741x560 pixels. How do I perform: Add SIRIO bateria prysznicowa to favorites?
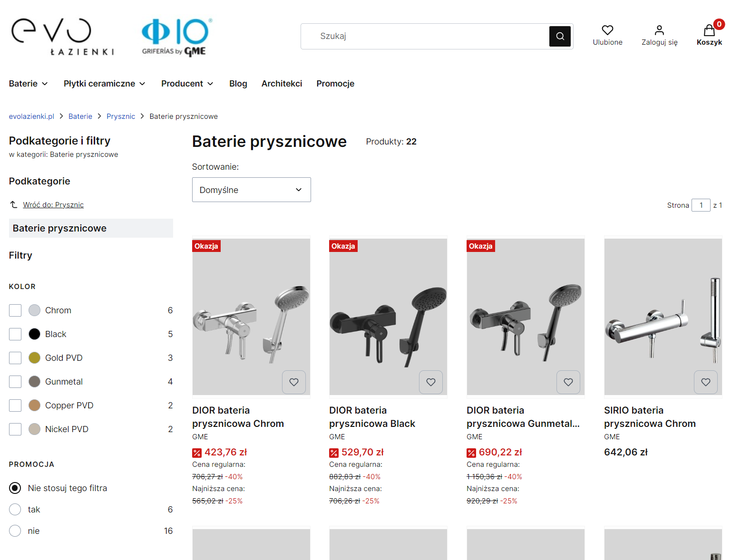705,382
